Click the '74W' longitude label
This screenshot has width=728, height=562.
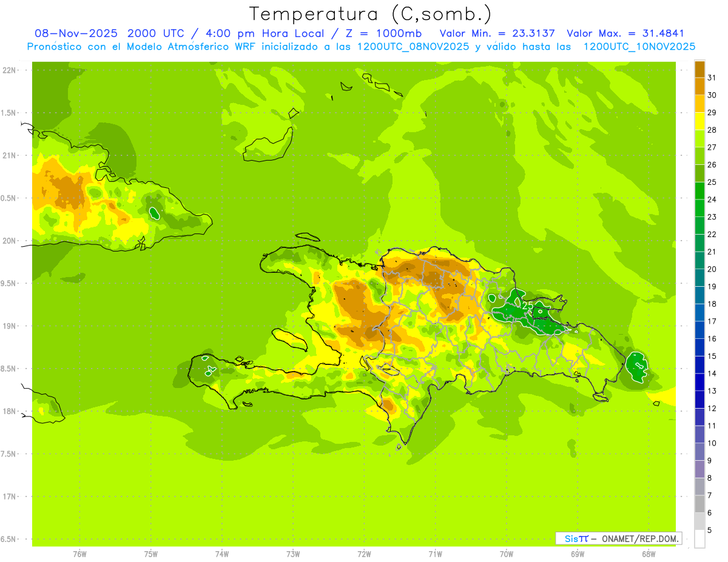click(222, 554)
